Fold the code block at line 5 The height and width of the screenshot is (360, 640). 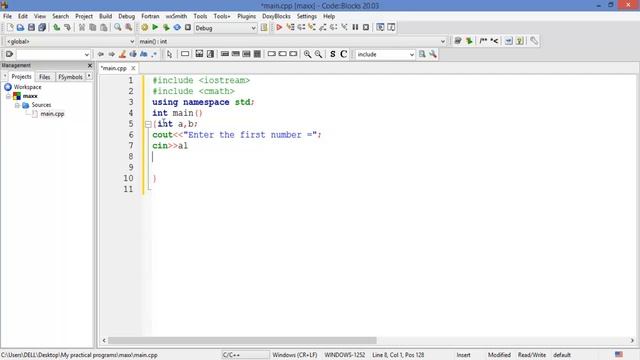[148, 124]
